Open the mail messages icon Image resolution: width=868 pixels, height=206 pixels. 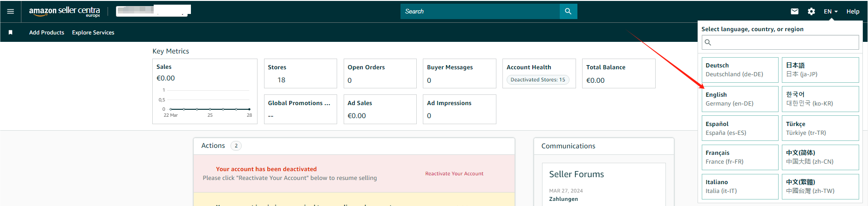(x=794, y=12)
